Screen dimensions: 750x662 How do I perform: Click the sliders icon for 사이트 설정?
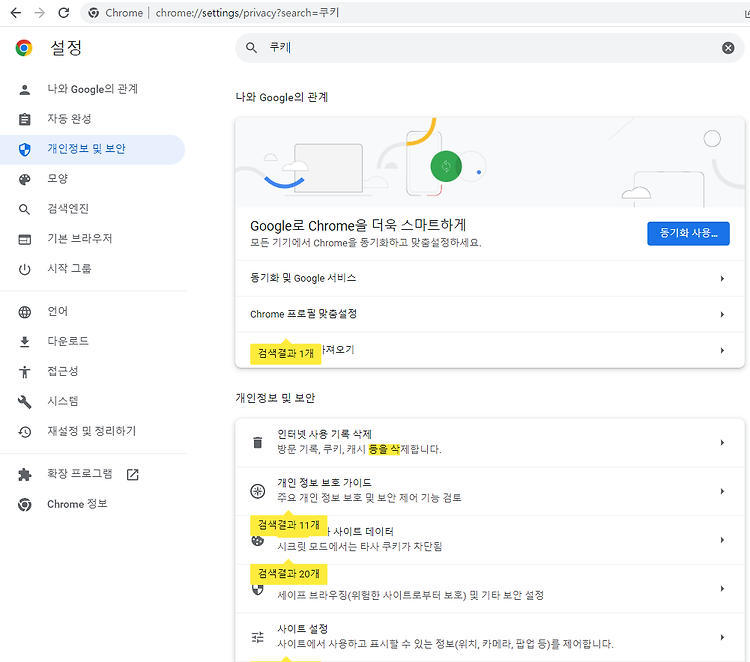pyautogui.click(x=258, y=637)
